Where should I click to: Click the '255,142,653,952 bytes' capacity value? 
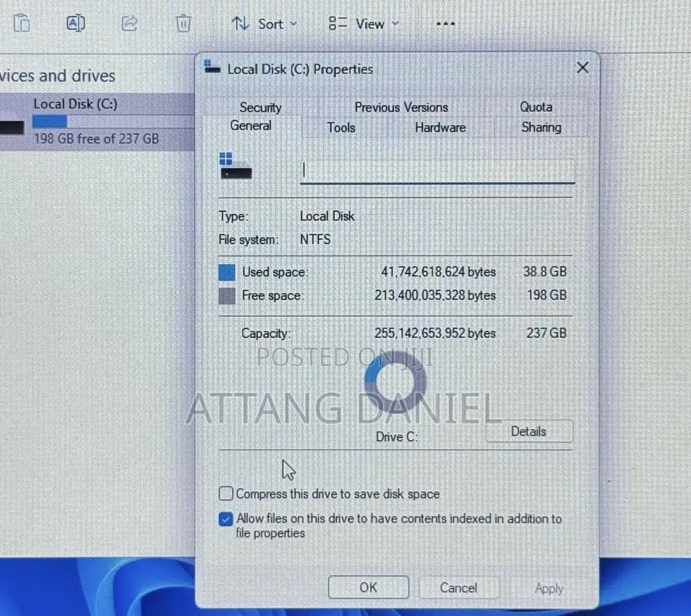(435, 333)
